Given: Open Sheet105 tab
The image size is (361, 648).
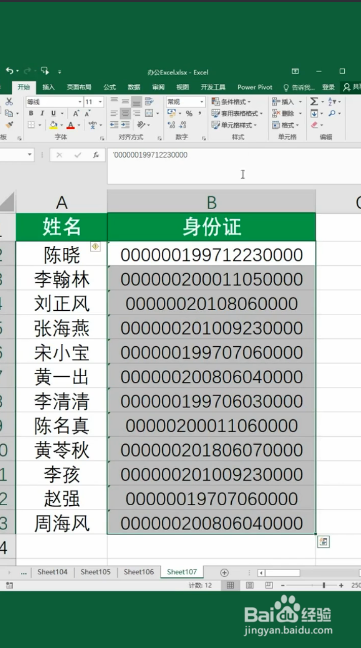Looking at the screenshot, I should (x=95, y=572).
